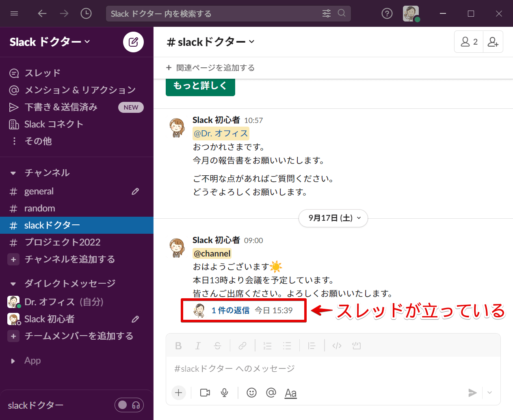Screen dimensions: 513x420
Task: Click チャンネルを追加する
Action: [77, 259]
